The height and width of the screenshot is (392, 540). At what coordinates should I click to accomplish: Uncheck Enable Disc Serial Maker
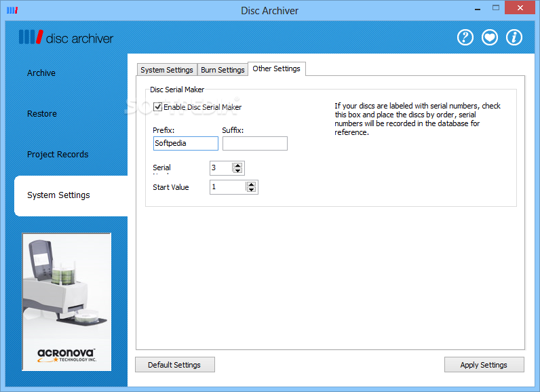click(158, 107)
